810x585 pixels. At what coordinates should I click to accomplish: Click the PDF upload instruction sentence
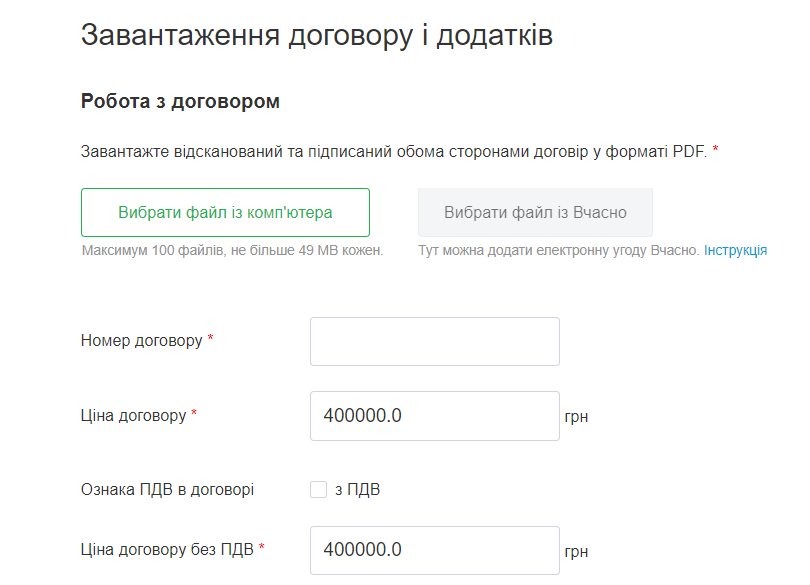pyautogui.click(x=394, y=152)
